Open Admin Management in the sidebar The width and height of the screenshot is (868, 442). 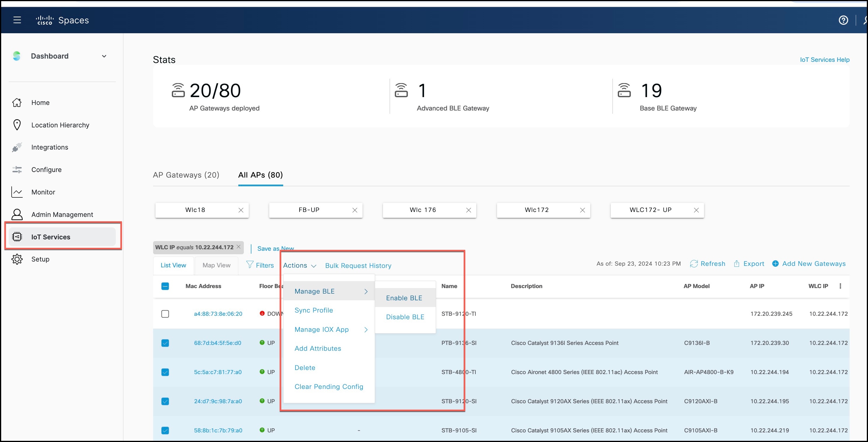click(x=62, y=215)
